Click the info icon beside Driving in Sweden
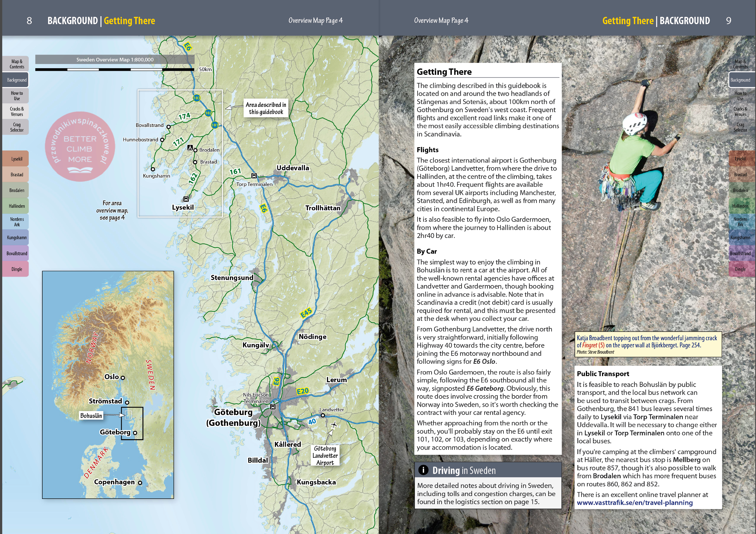Screen dimensions: 756x534 [423, 470]
